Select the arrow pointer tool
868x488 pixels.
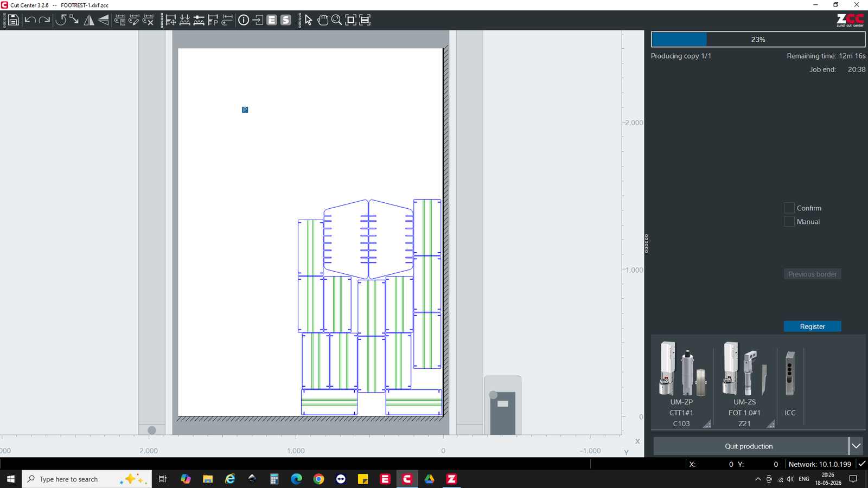pos(308,20)
